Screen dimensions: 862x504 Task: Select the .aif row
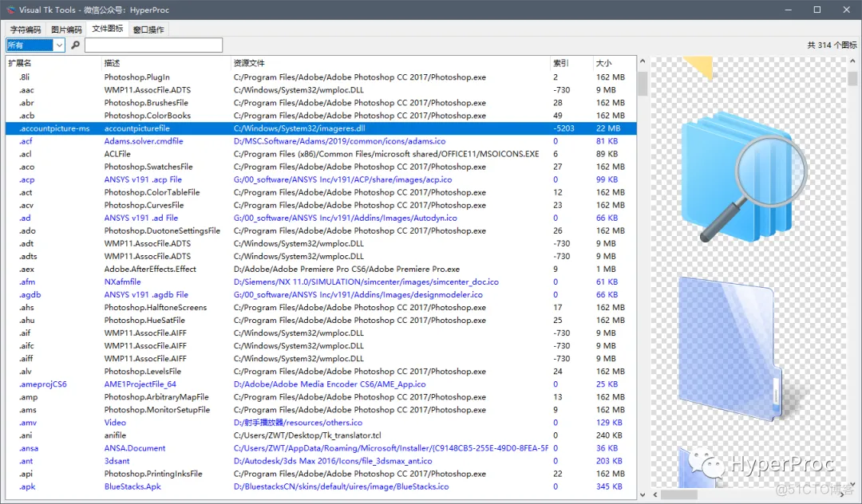321,333
